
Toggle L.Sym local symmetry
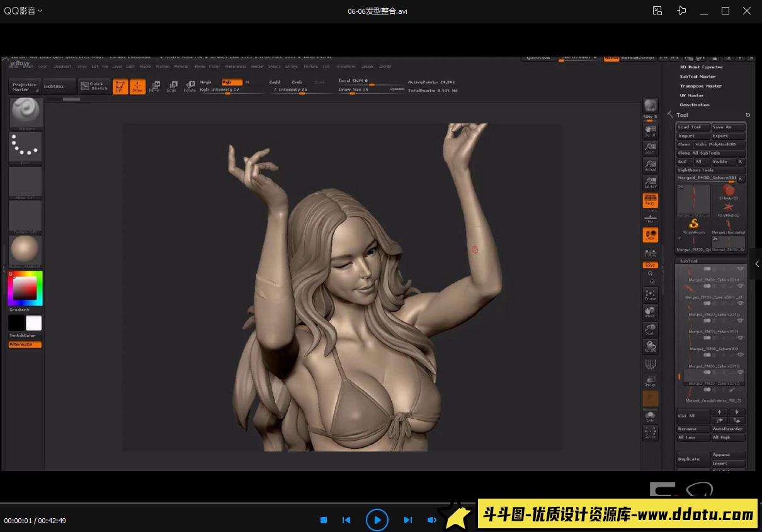[x=651, y=253]
